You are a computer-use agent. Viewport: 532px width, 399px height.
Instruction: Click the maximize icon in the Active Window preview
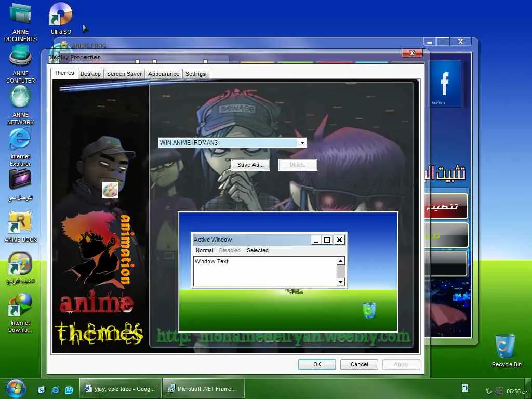327,240
